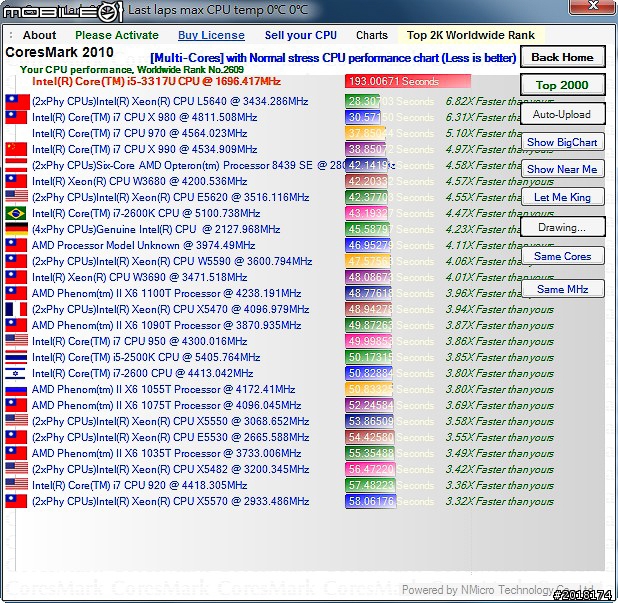Viewport: 618px width, 603px height.
Task: Select 'Intel(R) Core(TM) i5-3317U CPU @ 1696.417MHz' text
Action: [x=156, y=81]
